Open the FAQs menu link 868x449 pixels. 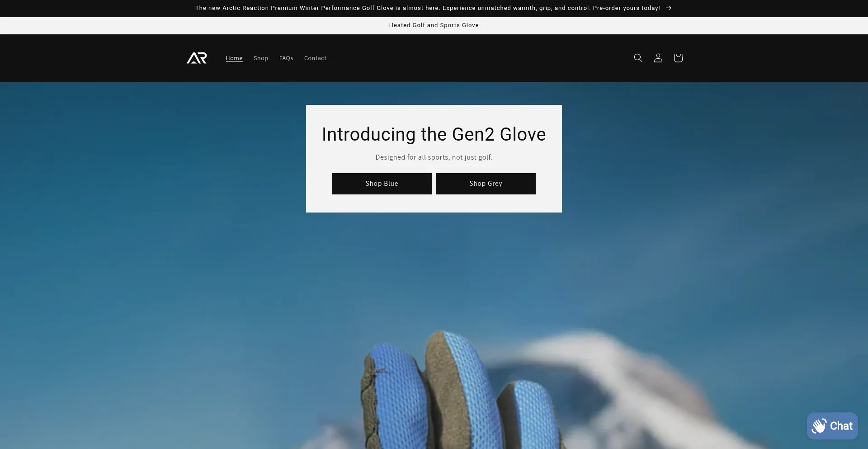tap(286, 58)
